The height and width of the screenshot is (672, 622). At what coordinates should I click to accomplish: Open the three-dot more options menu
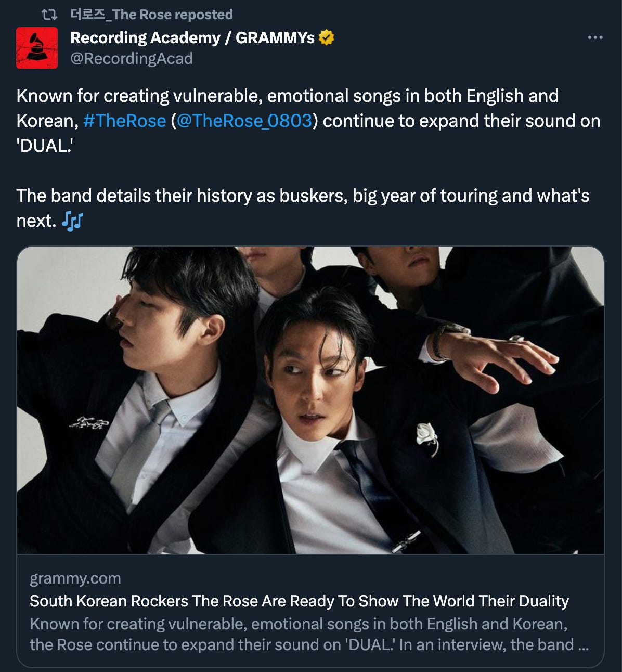pyautogui.click(x=595, y=37)
